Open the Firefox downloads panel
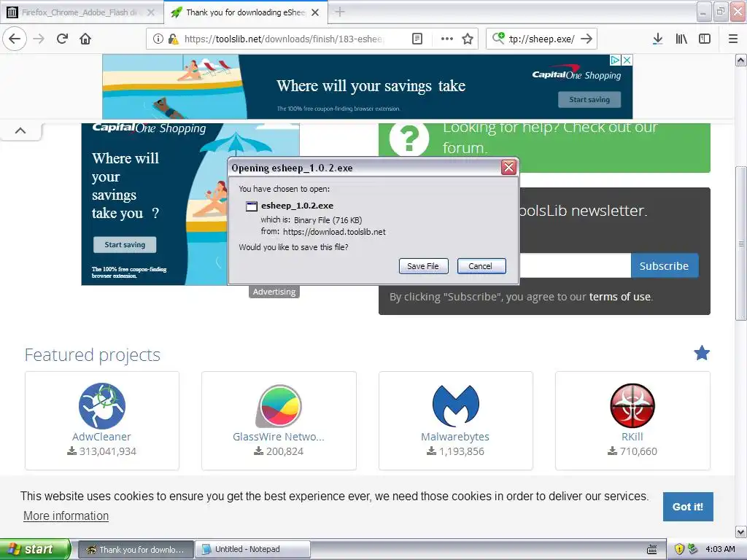The height and width of the screenshot is (560, 747). tap(658, 39)
